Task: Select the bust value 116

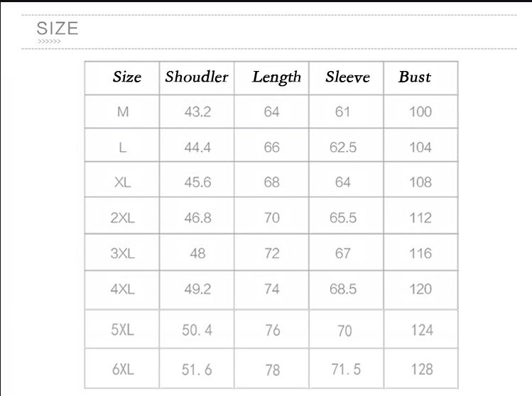Action: pyautogui.click(x=420, y=253)
